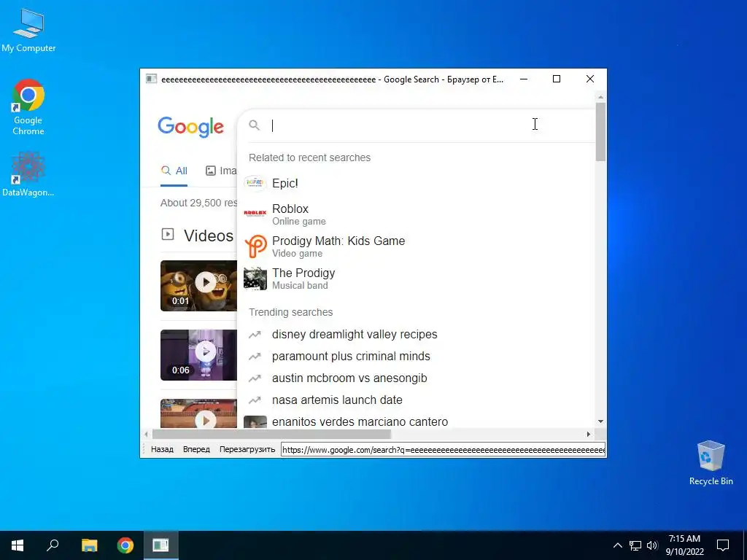This screenshot has width=747, height=560.
Task: Click the browser window title icon
Action: click(x=152, y=79)
